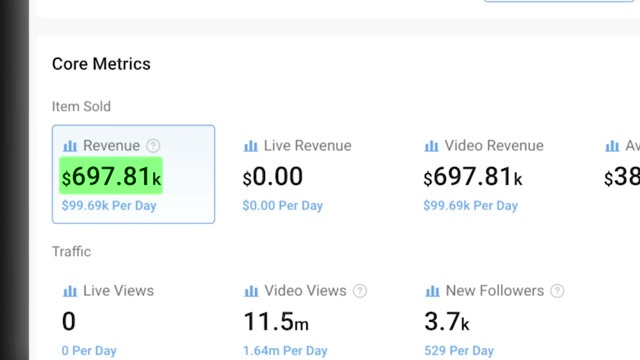This screenshot has height=360, width=640.
Task: Click the $0.00 Per Day text
Action: [282, 206]
